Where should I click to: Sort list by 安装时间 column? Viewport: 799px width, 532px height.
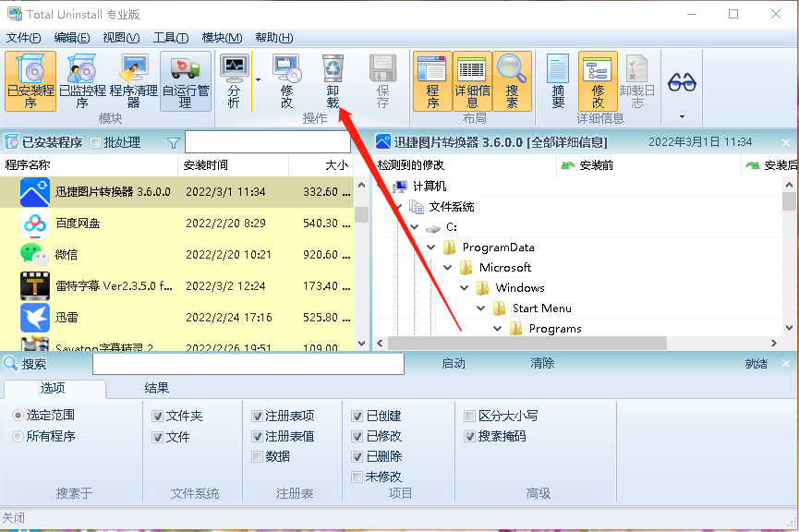coord(233,165)
